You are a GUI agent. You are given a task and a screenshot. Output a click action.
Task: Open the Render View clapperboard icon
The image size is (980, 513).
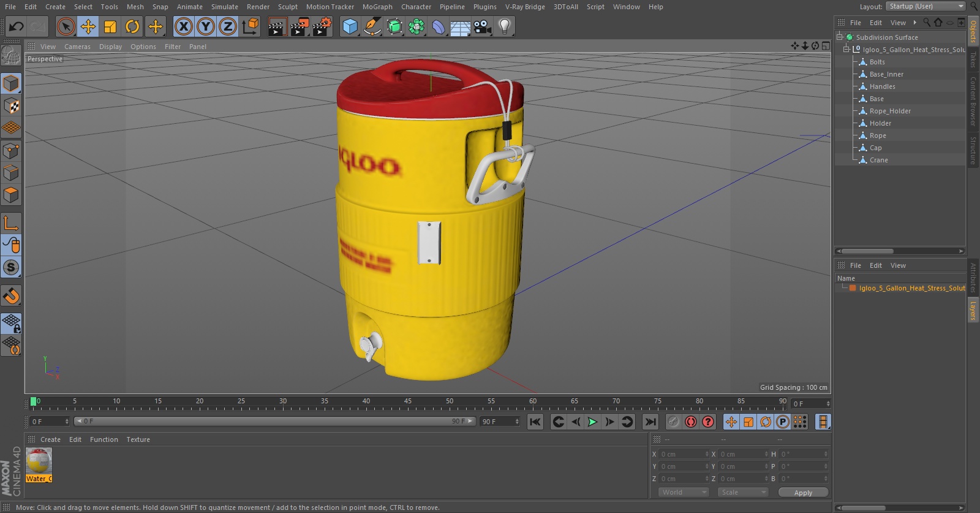(277, 26)
